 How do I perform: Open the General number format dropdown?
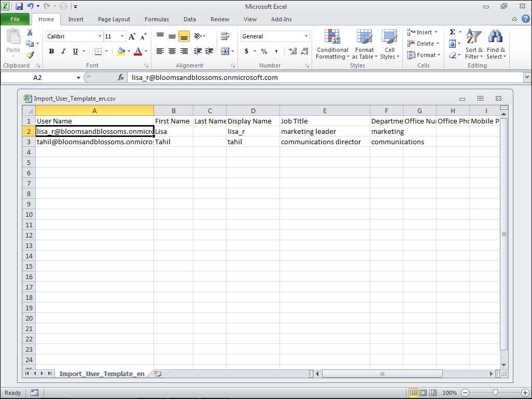pos(306,36)
